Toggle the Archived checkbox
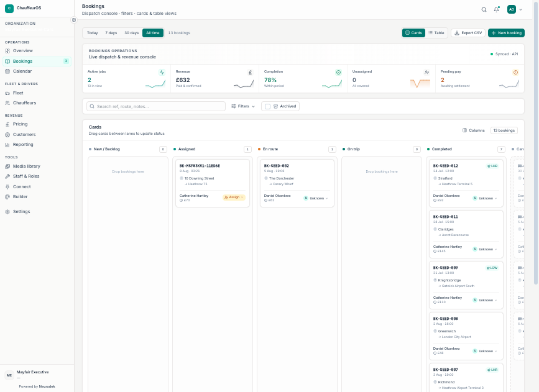The width and height of the screenshot is (539, 392). (x=267, y=106)
